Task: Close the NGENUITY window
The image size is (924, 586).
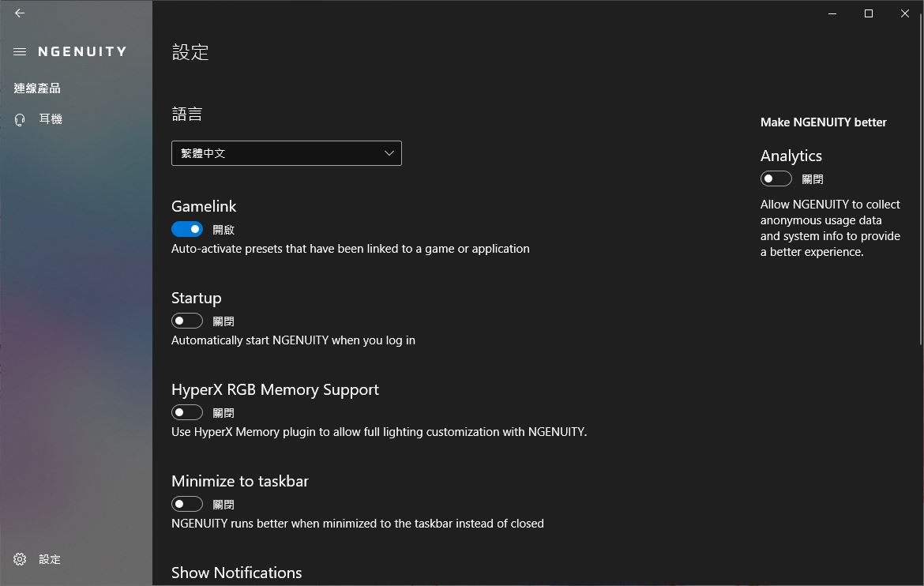Action: click(905, 13)
